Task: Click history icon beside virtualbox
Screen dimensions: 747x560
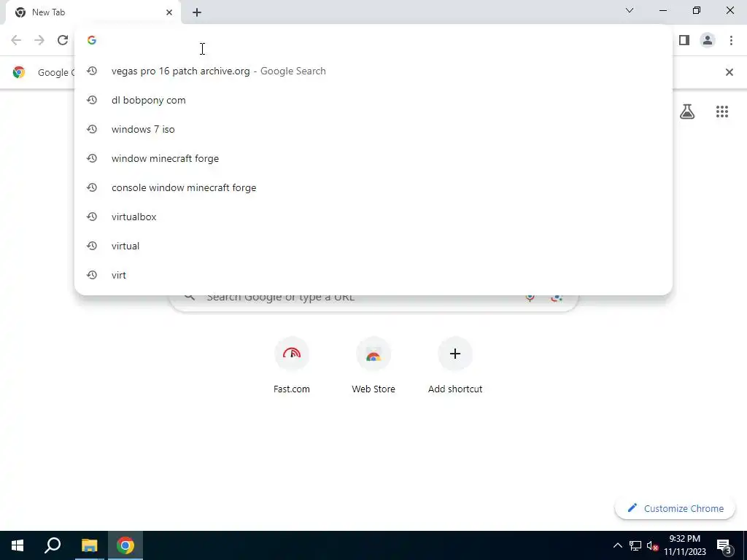Action: tap(92, 217)
